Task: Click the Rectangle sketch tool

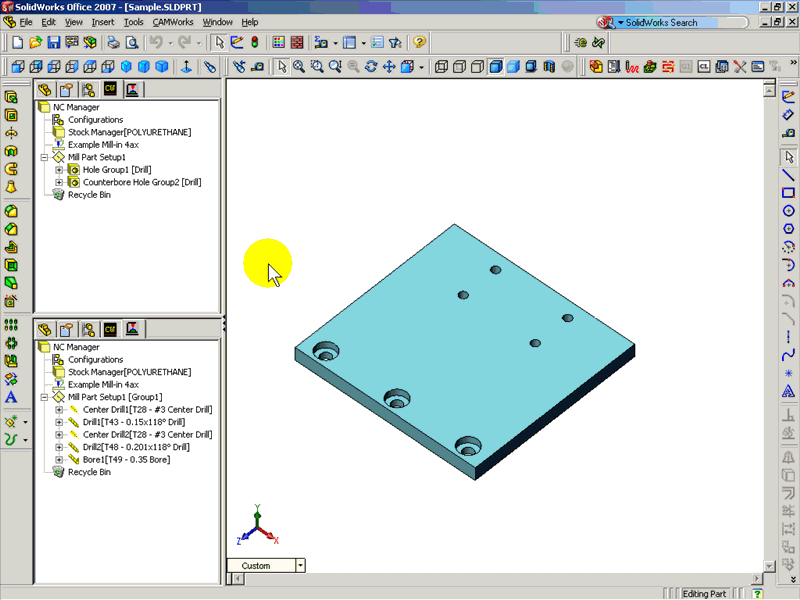Action: (788, 193)
